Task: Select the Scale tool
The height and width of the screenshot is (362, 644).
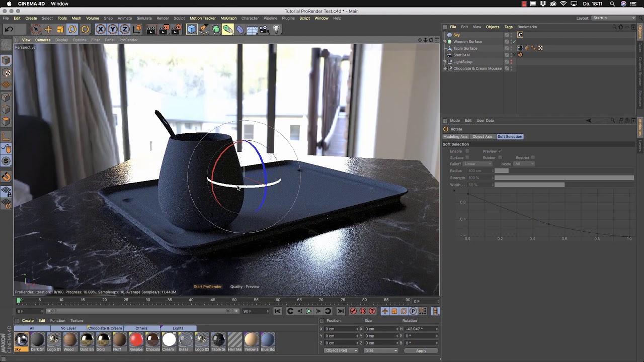Action: (x=60, y=29)
